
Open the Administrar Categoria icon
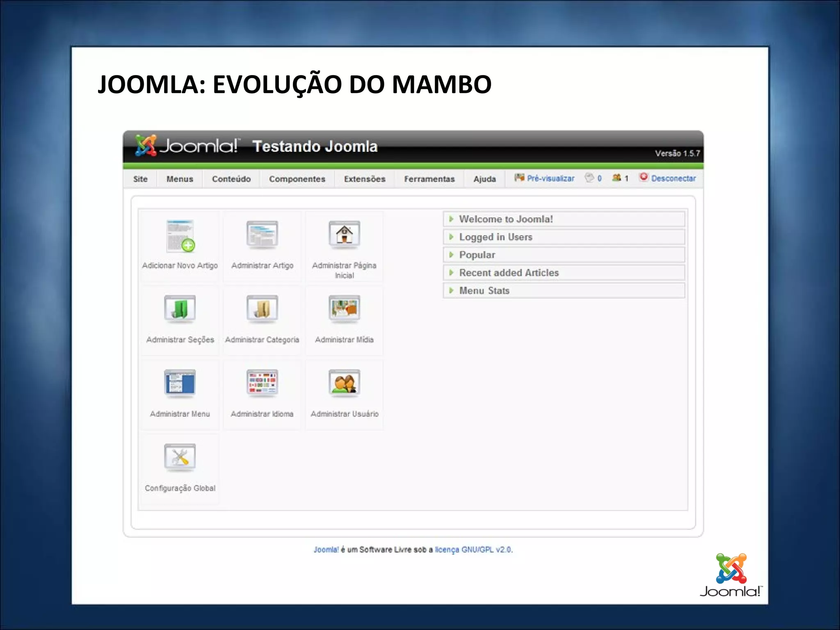click(262, 308)
